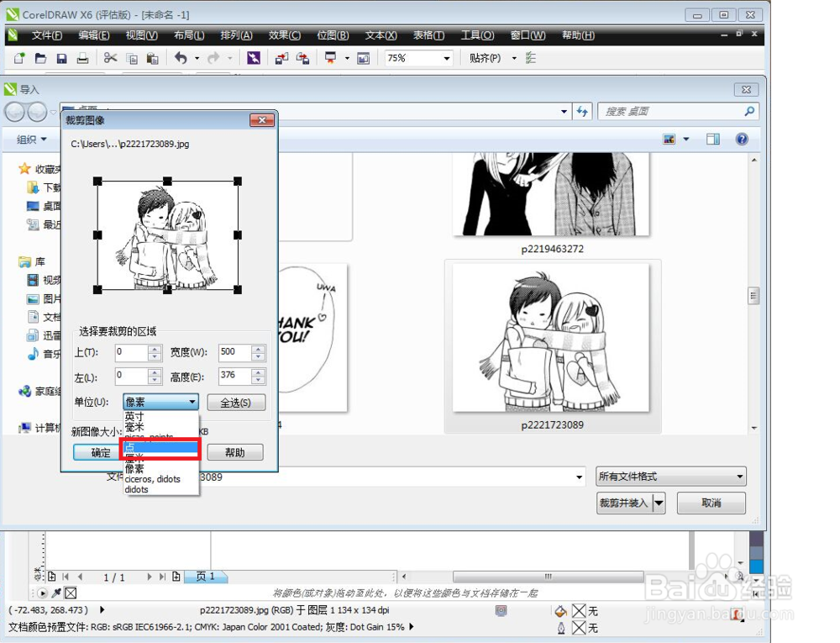840x643 pixels.
Task: Open the 所有文件格式 file type dropdown
Action: (669, 477)
